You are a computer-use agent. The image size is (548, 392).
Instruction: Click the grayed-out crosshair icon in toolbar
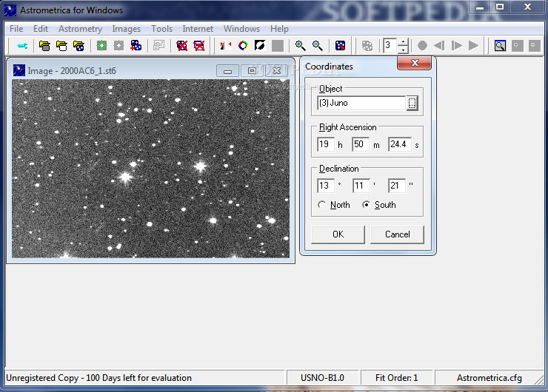pos(118,46)
